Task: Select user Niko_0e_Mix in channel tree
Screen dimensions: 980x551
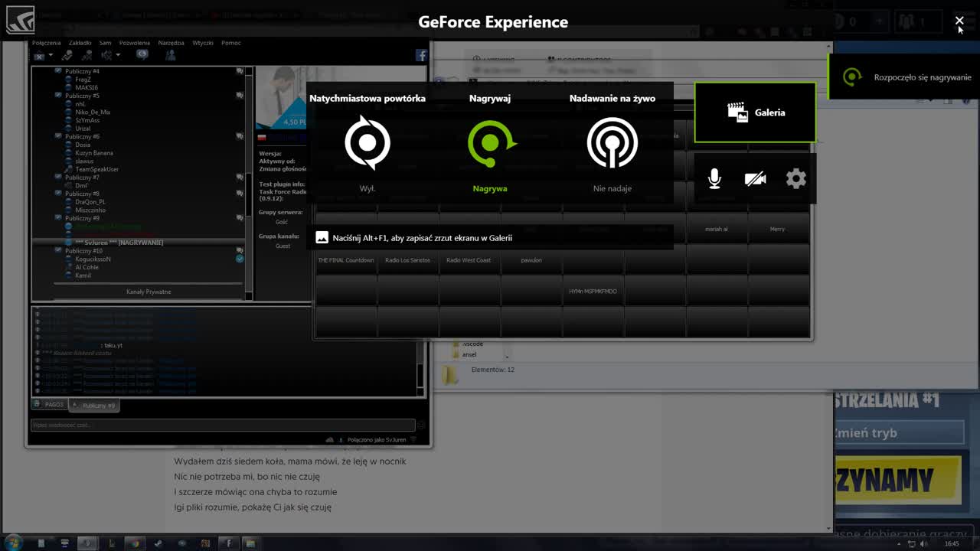Action: (92, 112)
